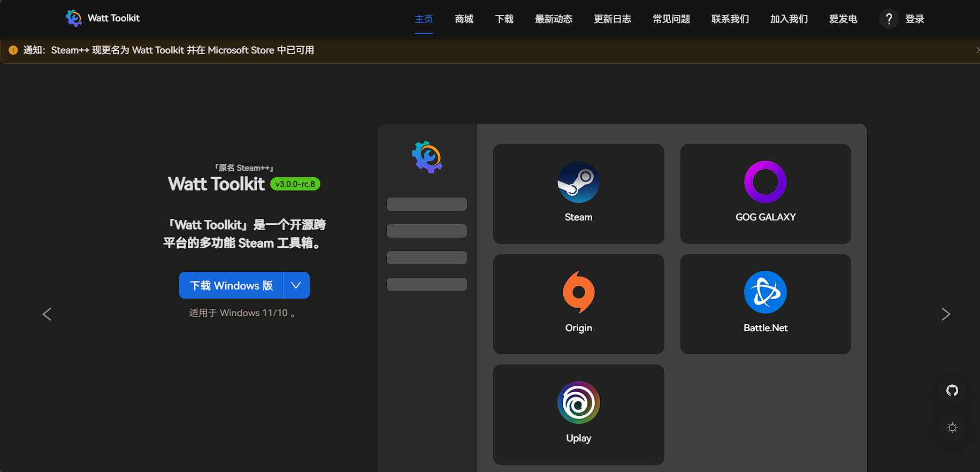Open 常见问题 FAQ page
This screenshot has height=472, width=980.
coord(671,19)
